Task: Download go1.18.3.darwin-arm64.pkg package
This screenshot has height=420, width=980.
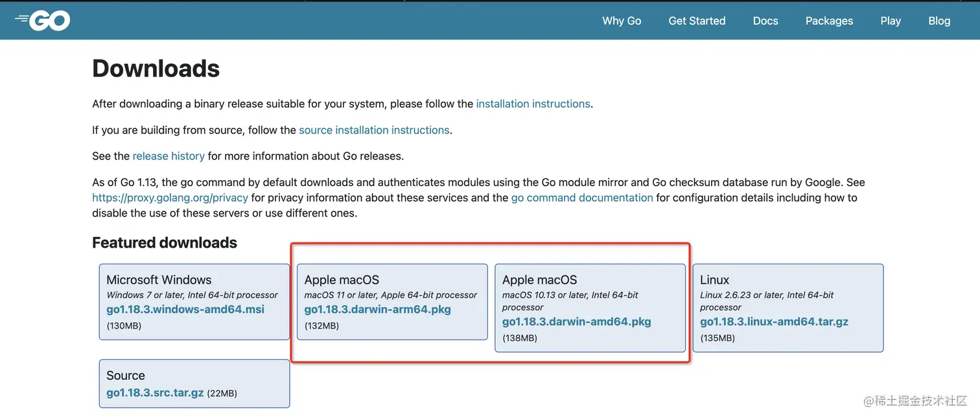Action: pos(377,309)
